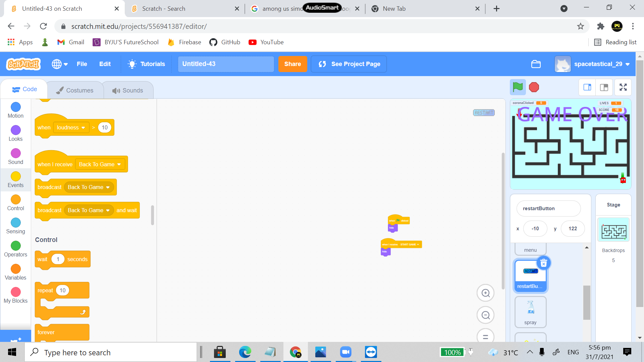Delete the restartButton sprite with trash icon

(544, 263)
